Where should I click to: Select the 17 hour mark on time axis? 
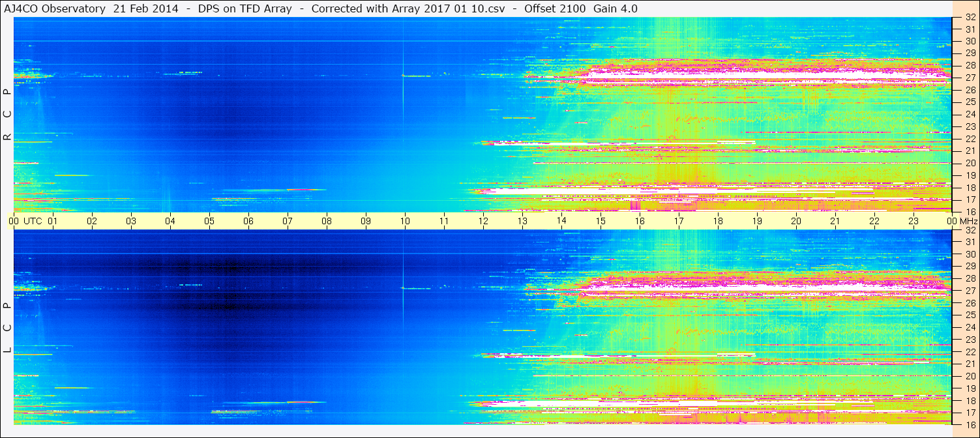click(x=679, y=221)
